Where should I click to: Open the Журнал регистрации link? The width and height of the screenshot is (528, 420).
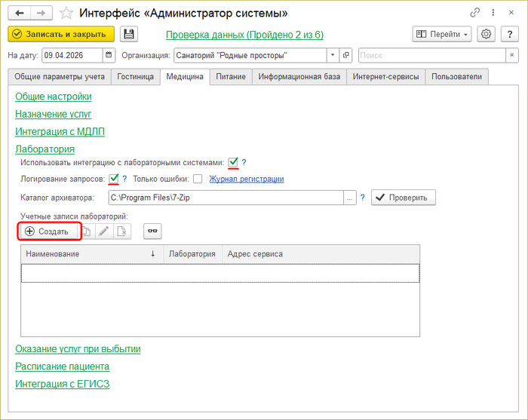pyautogui.click(x=246, y=179)
